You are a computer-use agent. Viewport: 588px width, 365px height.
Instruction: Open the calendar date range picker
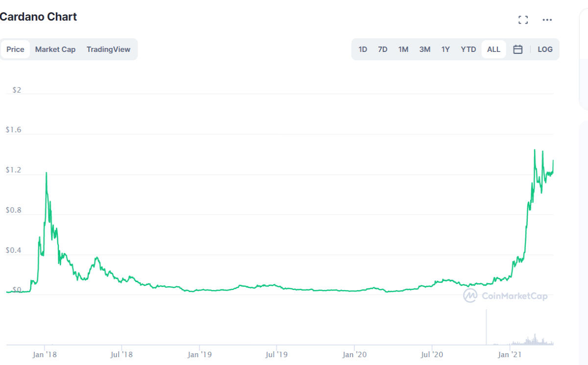click(518, 49)
